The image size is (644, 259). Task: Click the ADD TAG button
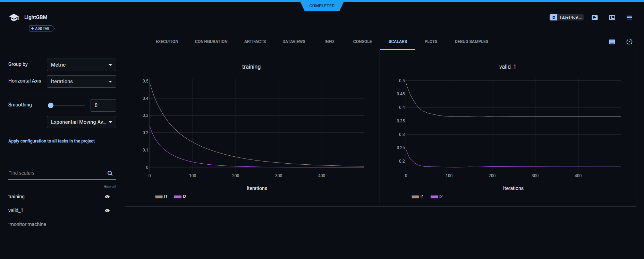coord(42,28)
